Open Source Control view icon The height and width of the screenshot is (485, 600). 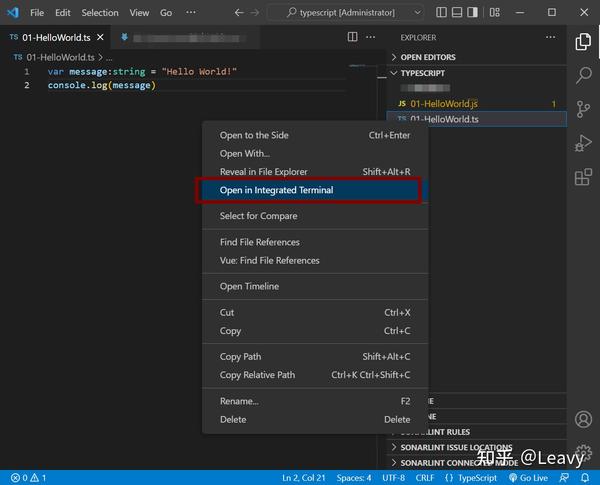(x=584, y=110)
